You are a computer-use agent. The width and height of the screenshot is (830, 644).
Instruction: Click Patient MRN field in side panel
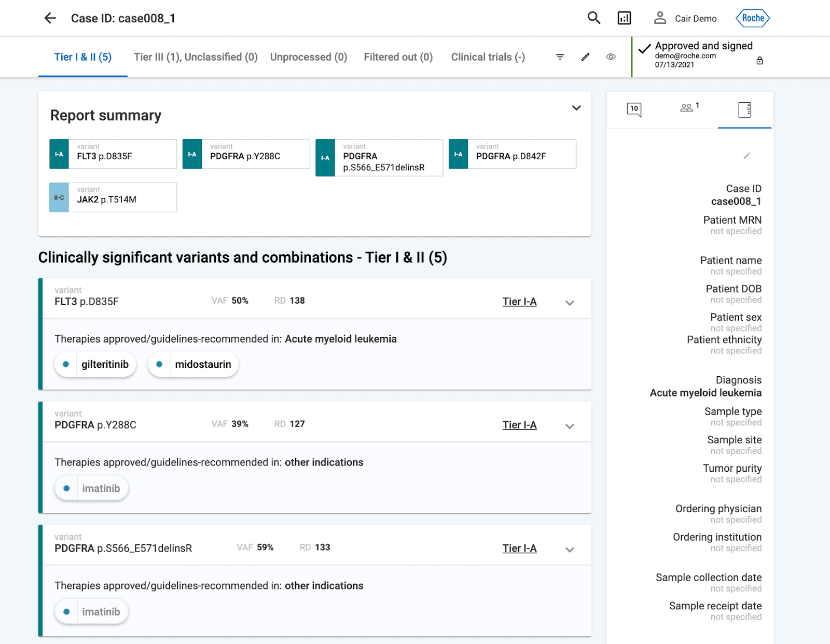click(x=732, y=225)
